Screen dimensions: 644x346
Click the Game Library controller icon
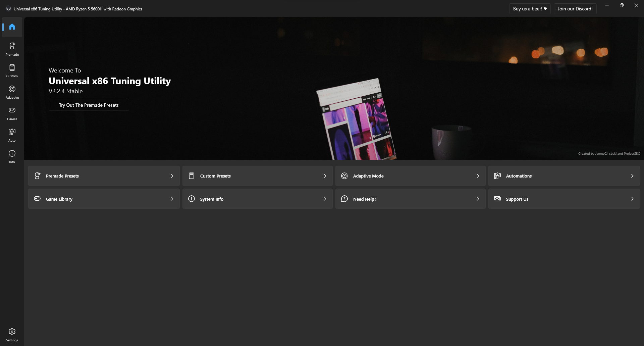37,199
